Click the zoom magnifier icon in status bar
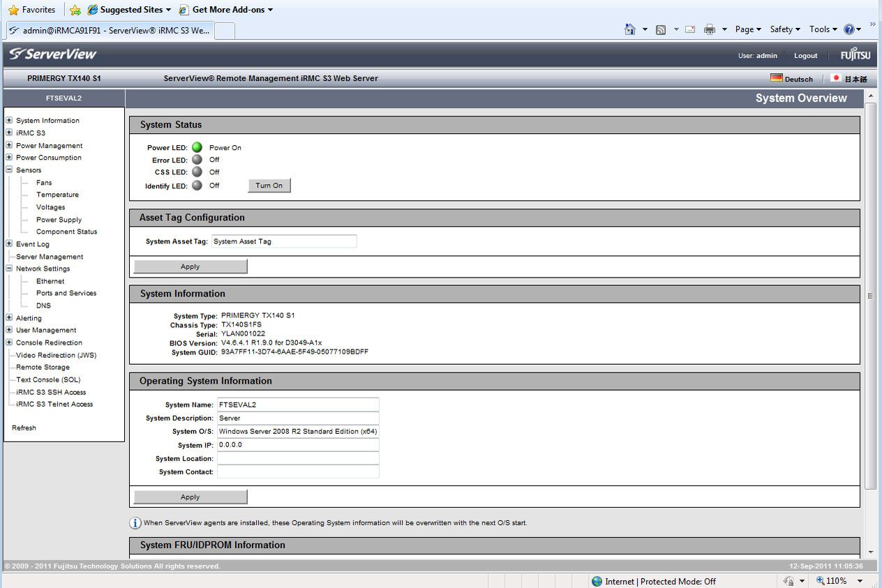The width and height of the screenshot is (882, 588). click(821, 580)
